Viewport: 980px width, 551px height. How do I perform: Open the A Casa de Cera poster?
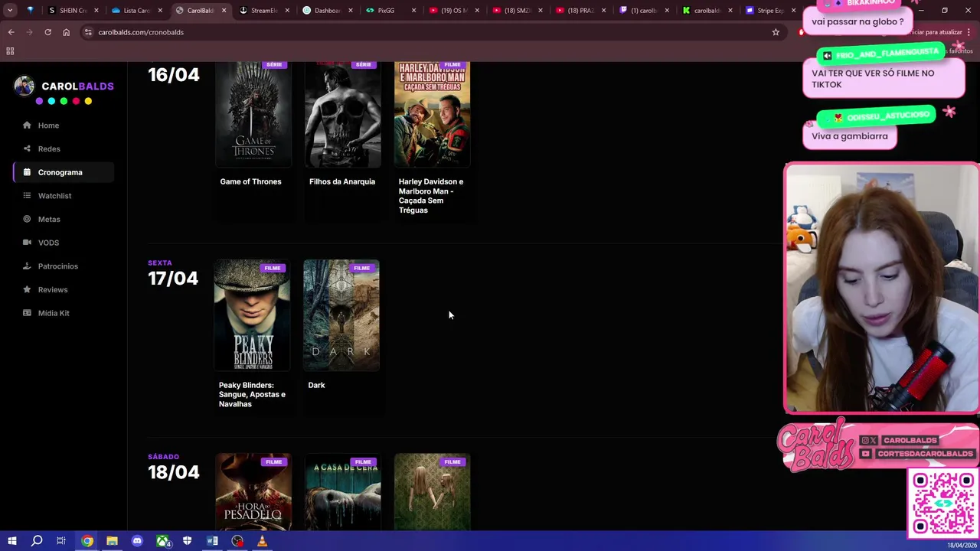click(x=342, y=491)
